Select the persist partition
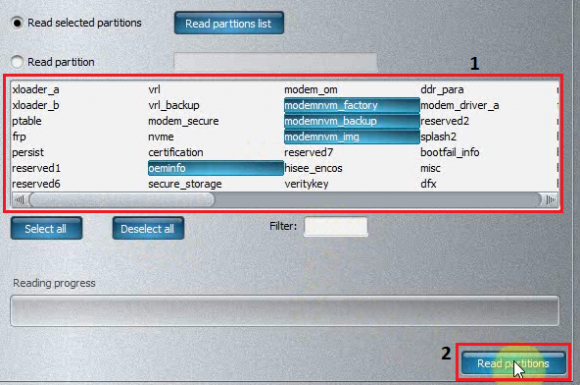The image size is (580, 385). tap(28, 152)
